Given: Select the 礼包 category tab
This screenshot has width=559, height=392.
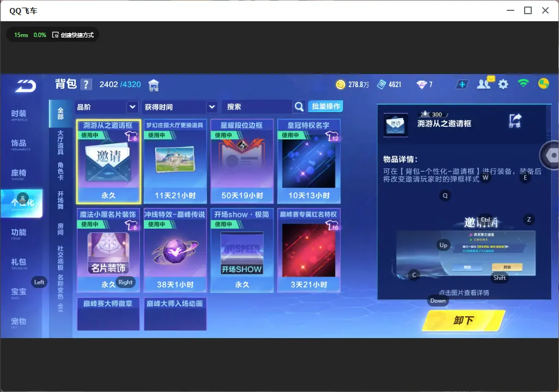Looking at the screenshot, I should click(19, 262).
